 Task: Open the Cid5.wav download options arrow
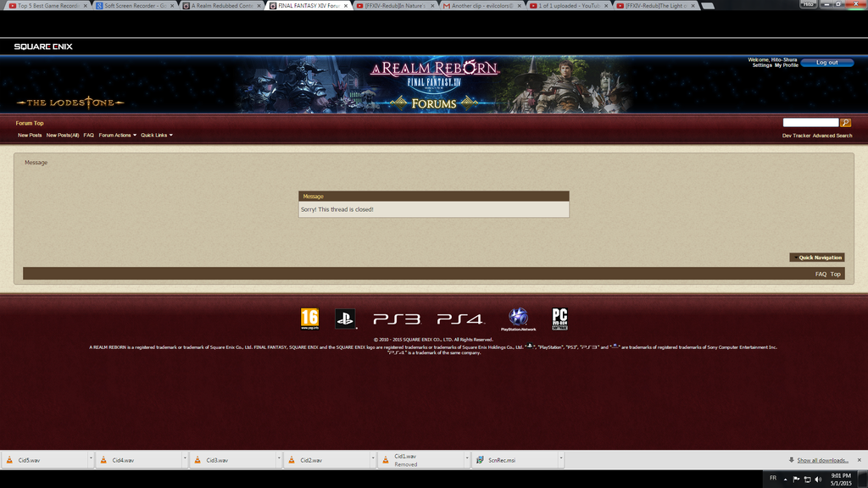[x=90, y=458]
